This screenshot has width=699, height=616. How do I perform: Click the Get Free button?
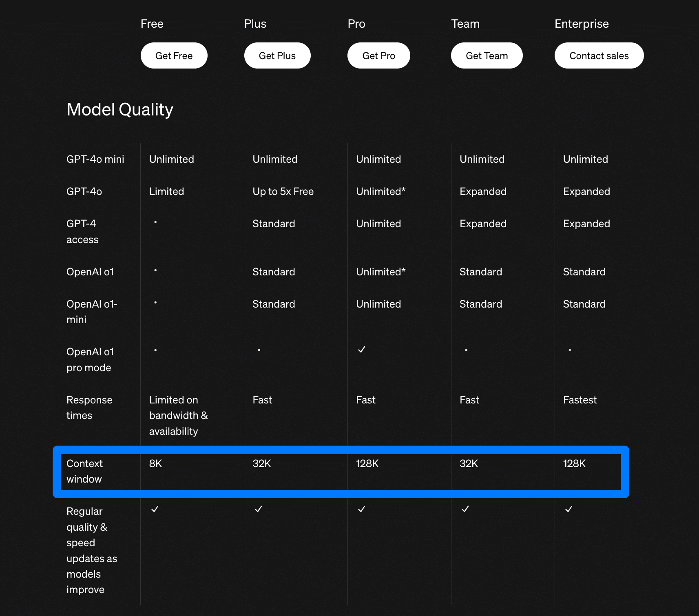(174, 55)
